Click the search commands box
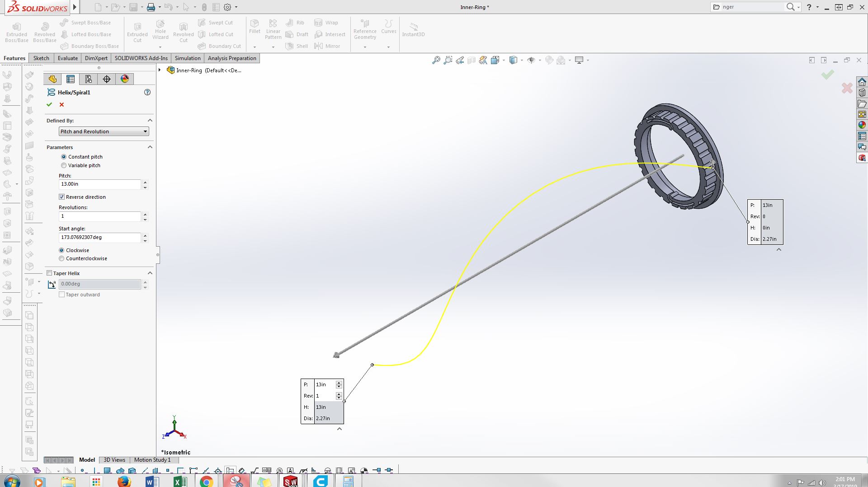Viewport: 868px width, 487px height. [x=753, y=7]
